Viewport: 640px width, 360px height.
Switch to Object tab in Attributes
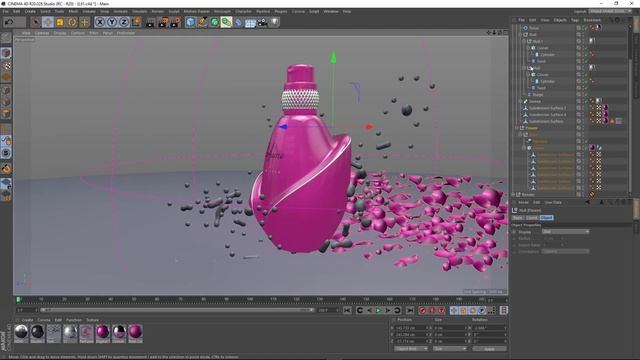[546, 218]
